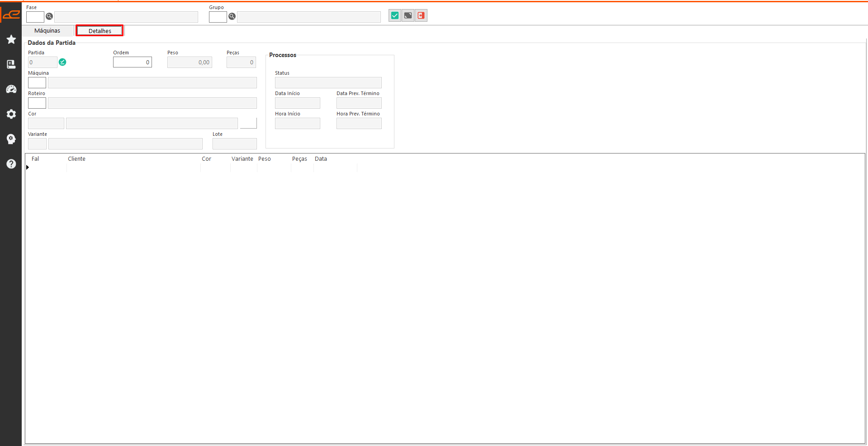
Task: Search Fase with the magnifier icon
Action: (x=49, y=17)
